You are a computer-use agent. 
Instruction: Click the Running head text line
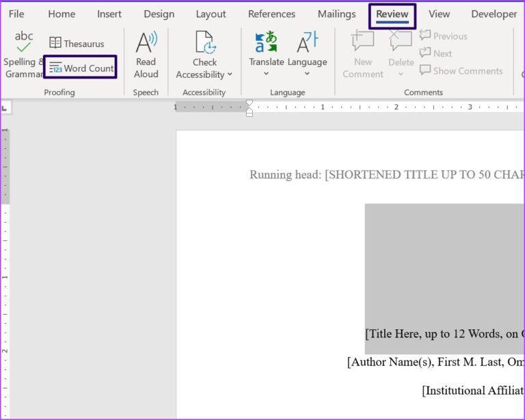[387, 175]
